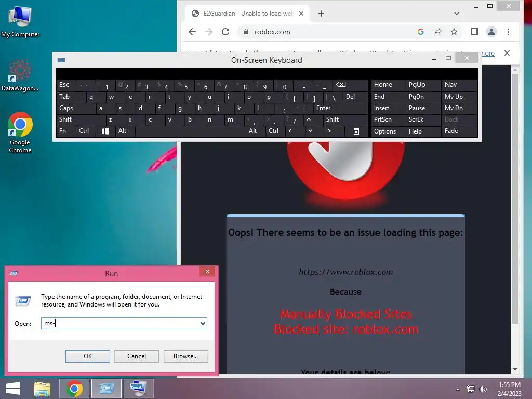Open Chrome side panel
Screen dimensions: 532x399
pyautogui.click(x=475, y=32)
